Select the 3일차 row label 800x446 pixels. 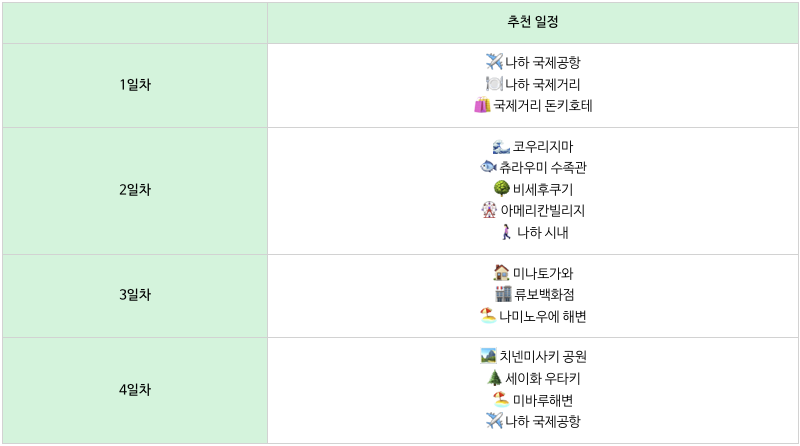[135, 295]
